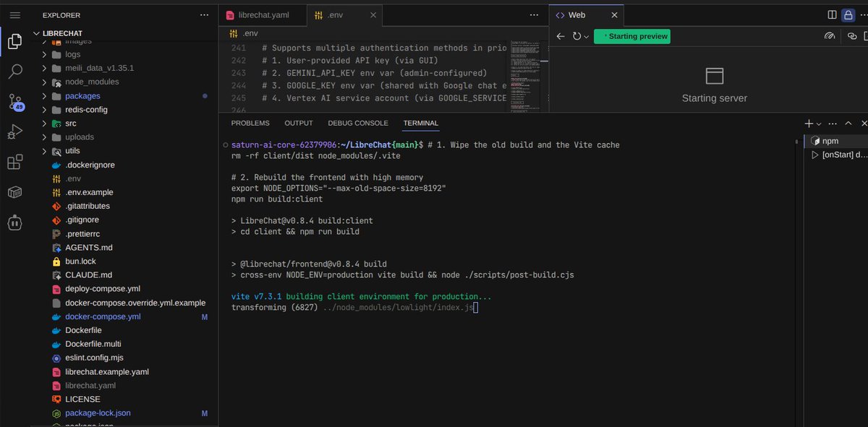
Task: Collapse the LIBRECHAT root folder
Action: 61,32
